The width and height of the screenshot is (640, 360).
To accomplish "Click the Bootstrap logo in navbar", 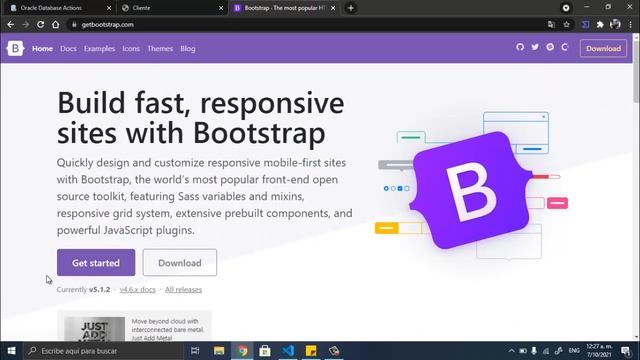I will click(x=15, y=48).
